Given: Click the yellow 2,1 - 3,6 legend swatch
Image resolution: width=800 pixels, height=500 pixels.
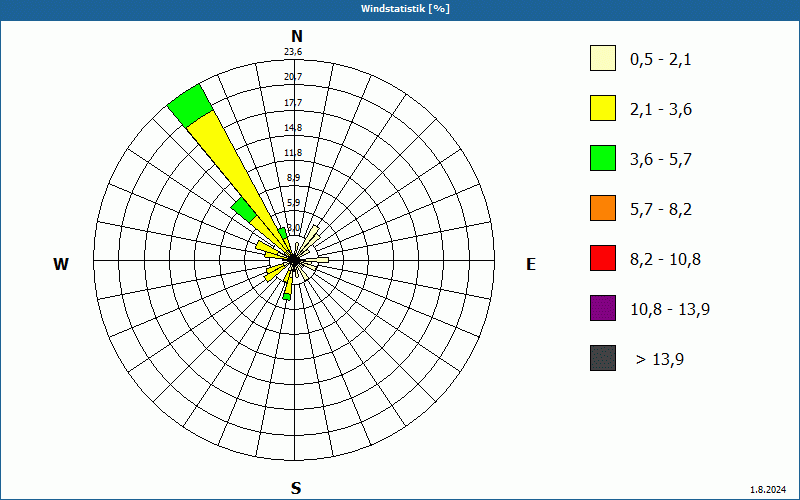Looking at the screenshot, I should pos(603,108).
